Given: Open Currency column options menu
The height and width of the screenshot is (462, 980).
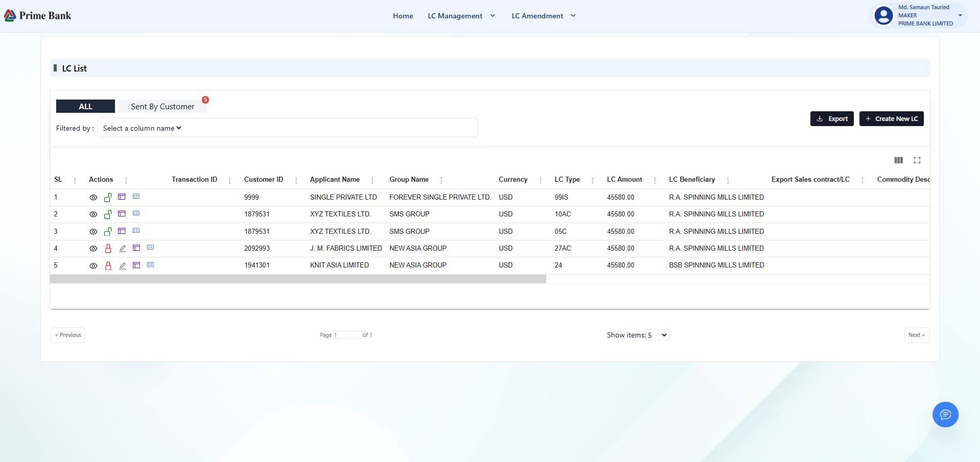Looking at the screenshot, I should click(x=540, y=180).
